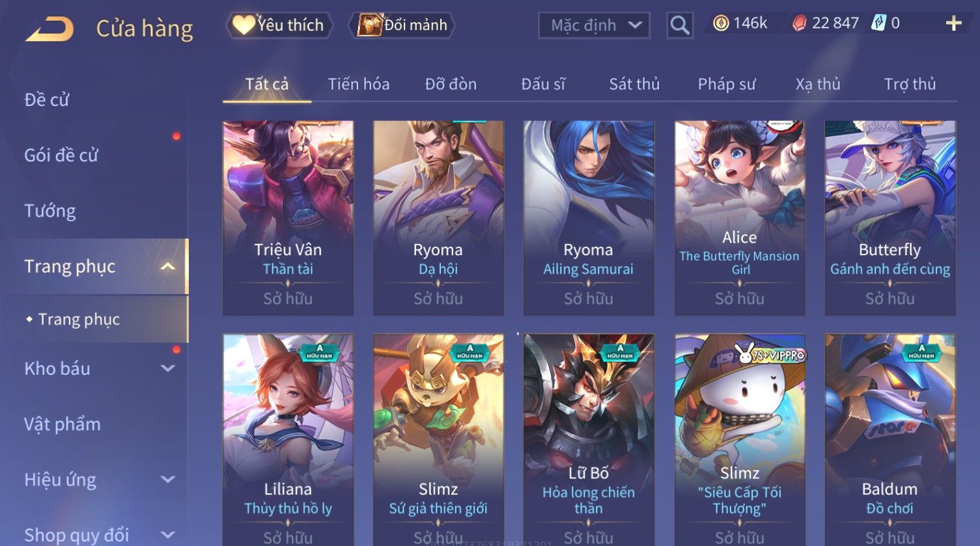Open the Mặc định sort dropdown

594,25
